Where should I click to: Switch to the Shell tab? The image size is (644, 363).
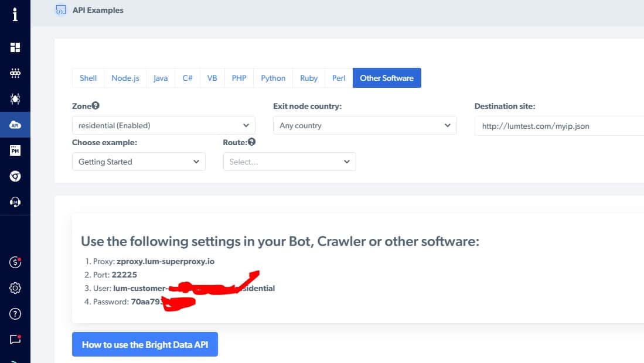click(88, 78)
